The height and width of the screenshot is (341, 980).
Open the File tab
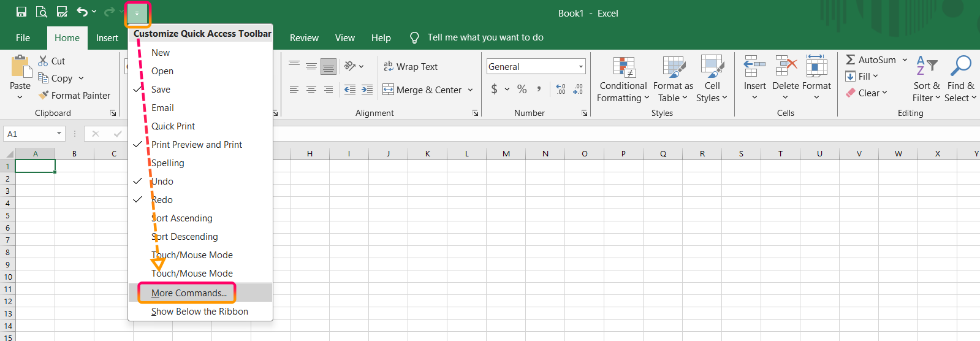pyautogui.click(x=23, y=37)
